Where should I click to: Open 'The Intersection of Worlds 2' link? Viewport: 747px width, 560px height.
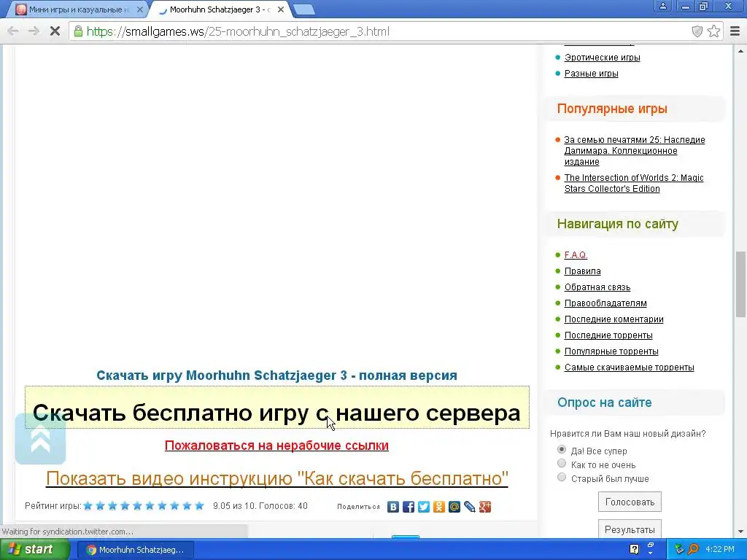tap(634, 183)
